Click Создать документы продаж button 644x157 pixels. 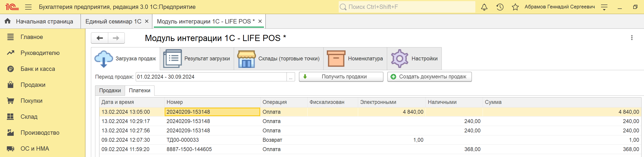point(429,77)
